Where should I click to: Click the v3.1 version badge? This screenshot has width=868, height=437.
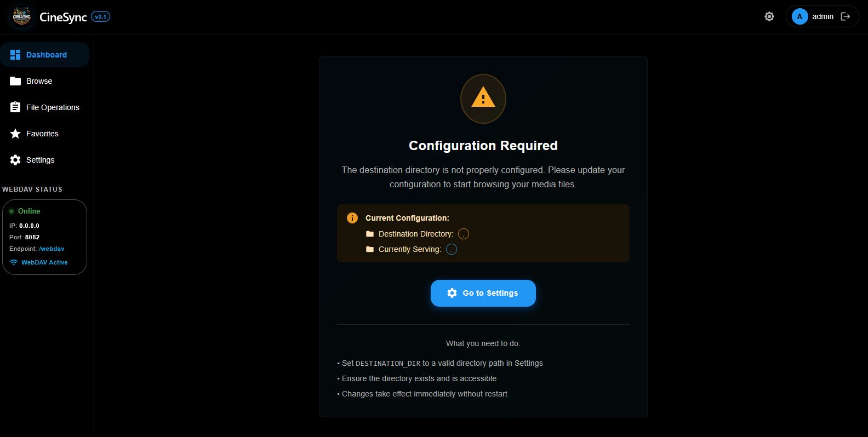[x=101, y=16]
